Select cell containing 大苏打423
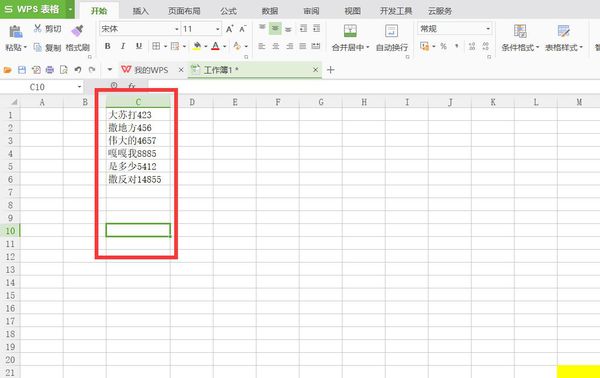 tap(138, 114)
